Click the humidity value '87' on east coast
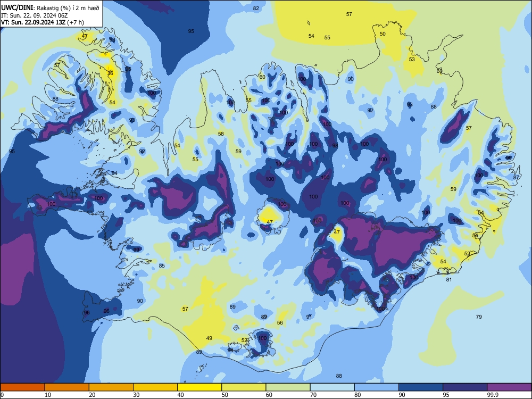The height and width of the screenshot is (399, 532). click(x=516, y=178)
